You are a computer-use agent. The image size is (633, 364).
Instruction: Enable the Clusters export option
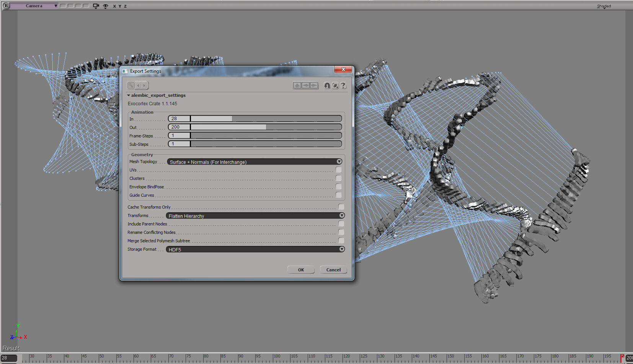pyautogui.click(x=338, y=178)
